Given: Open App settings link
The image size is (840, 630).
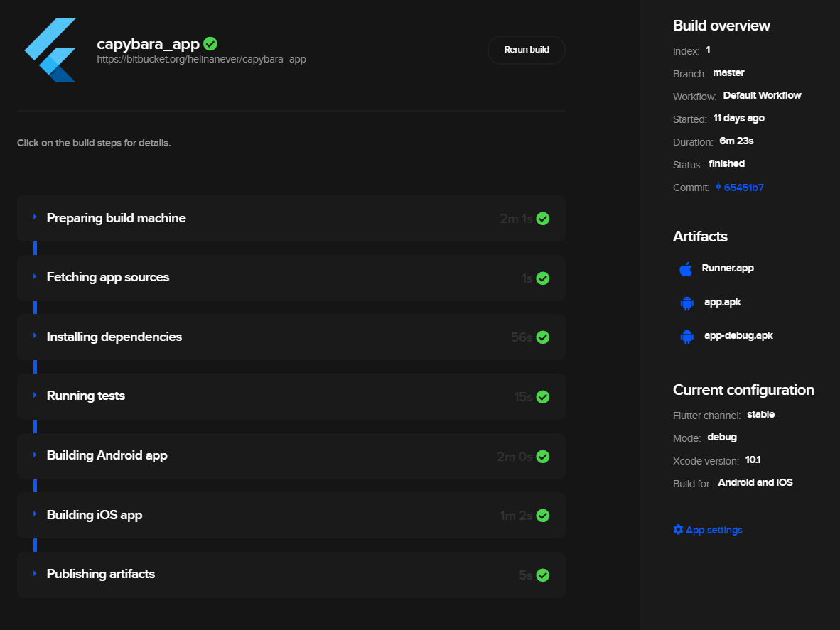Looking at the screenshot, I should coord(714,530).
